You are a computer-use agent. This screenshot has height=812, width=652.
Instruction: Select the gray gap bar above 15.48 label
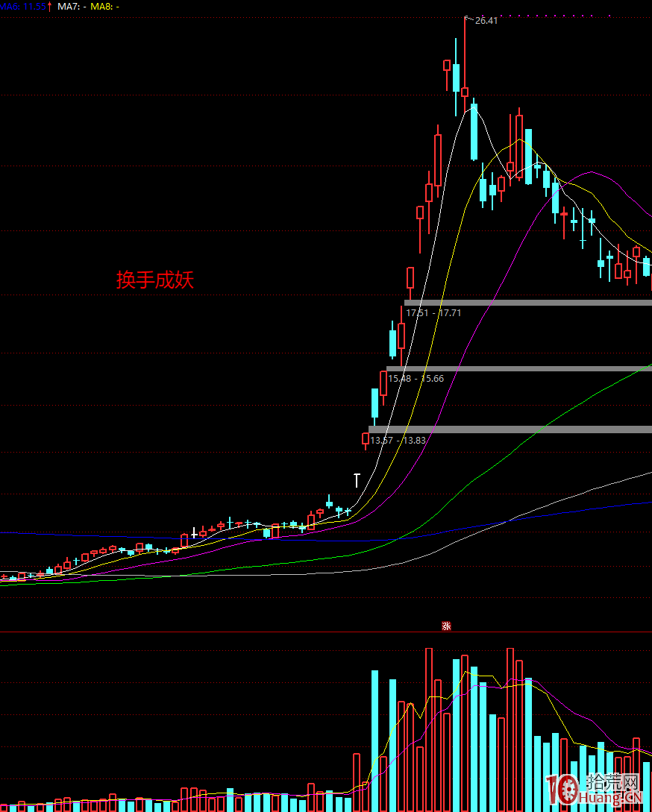[519, 368]
